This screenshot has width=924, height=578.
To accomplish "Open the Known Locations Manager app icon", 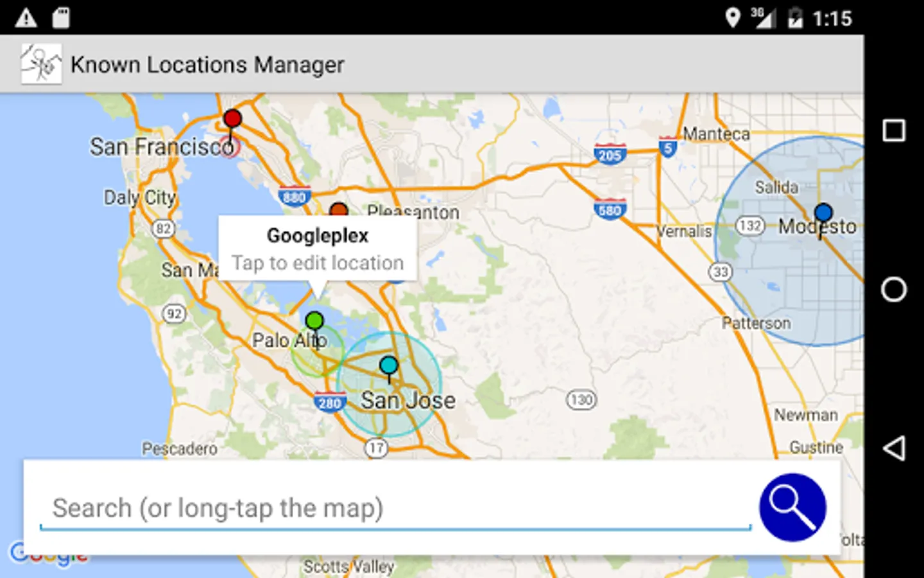I will tap(41, 64).
